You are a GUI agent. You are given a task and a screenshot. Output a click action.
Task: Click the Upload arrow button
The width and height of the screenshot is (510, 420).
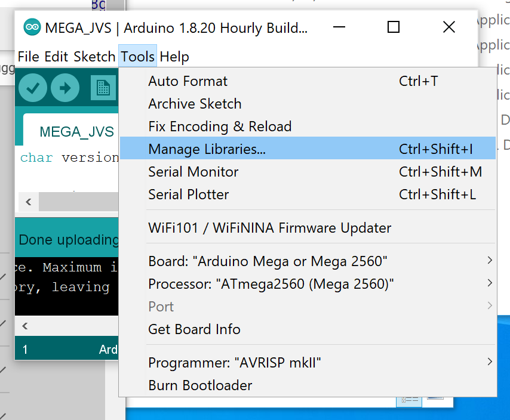[x=65, y=88]
